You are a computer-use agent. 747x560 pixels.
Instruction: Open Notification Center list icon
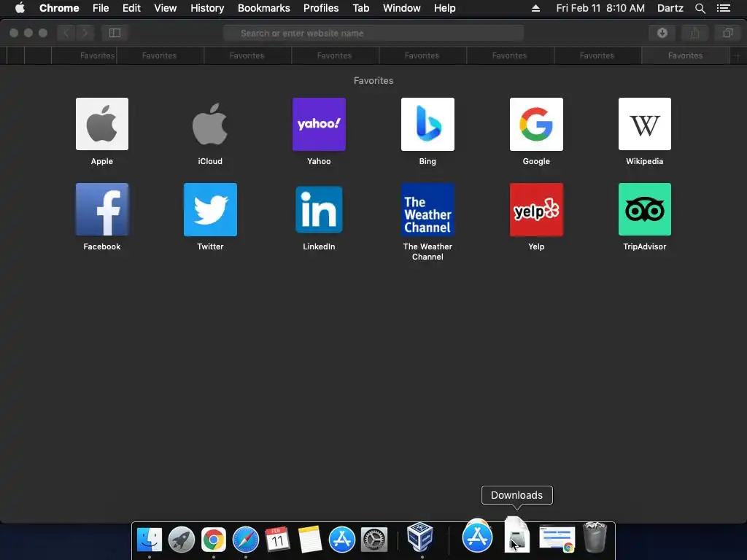click(x=724, y=8)
